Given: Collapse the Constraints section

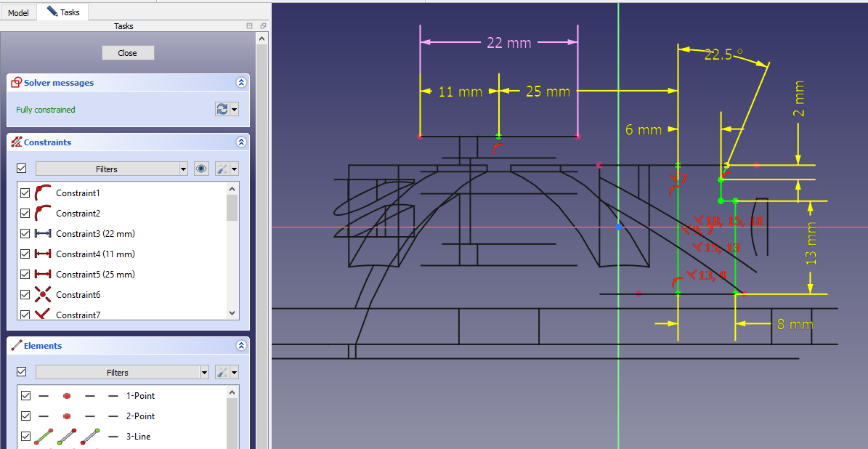Looking at the screenshot, I should (240, 142).
